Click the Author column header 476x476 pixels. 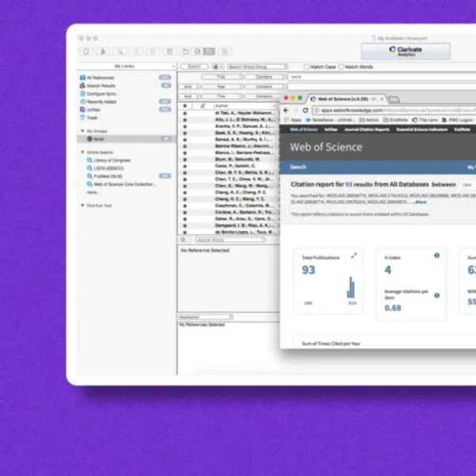245,106
